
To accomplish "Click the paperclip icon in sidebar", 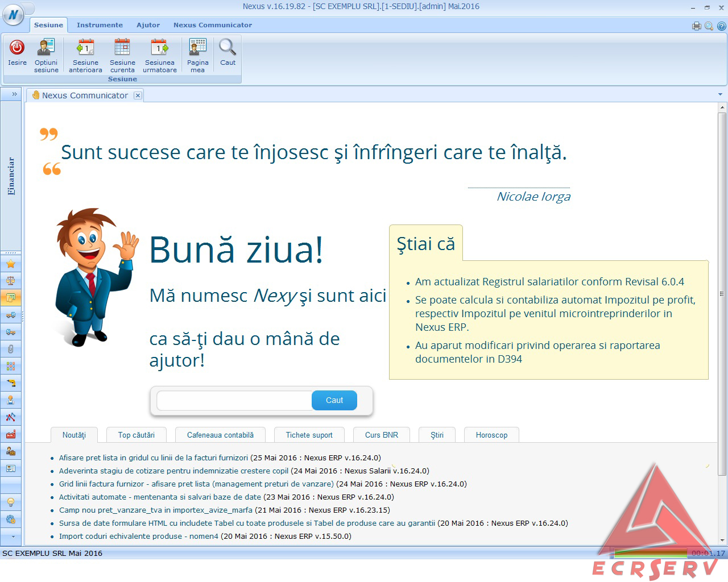I will pyautogui.click(x=11, y=349).
